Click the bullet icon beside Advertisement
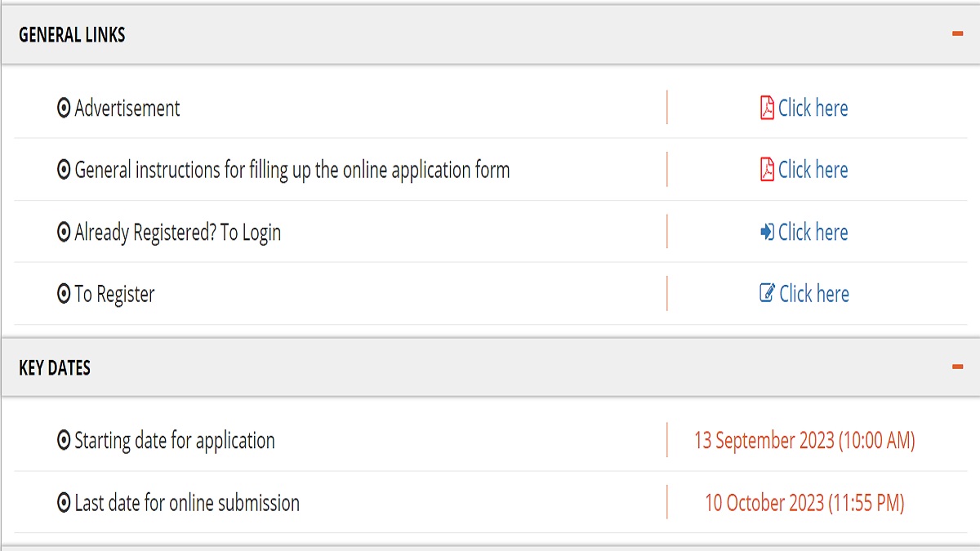Image resolution: width=980 pixels, height=551 pixels. tap(64, 108)
